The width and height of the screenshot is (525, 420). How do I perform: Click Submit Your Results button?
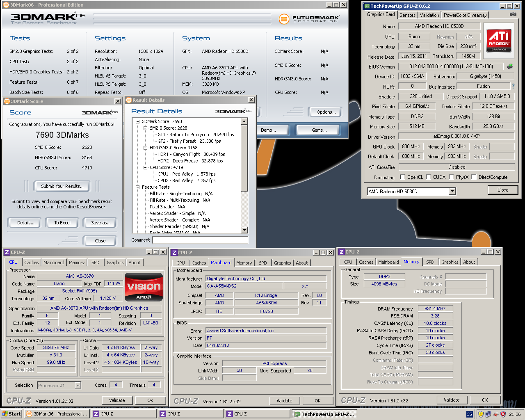click(x=62, y=186)
